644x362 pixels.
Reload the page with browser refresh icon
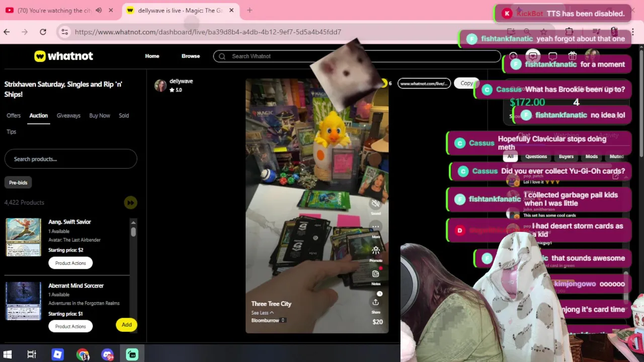(43, 32)
